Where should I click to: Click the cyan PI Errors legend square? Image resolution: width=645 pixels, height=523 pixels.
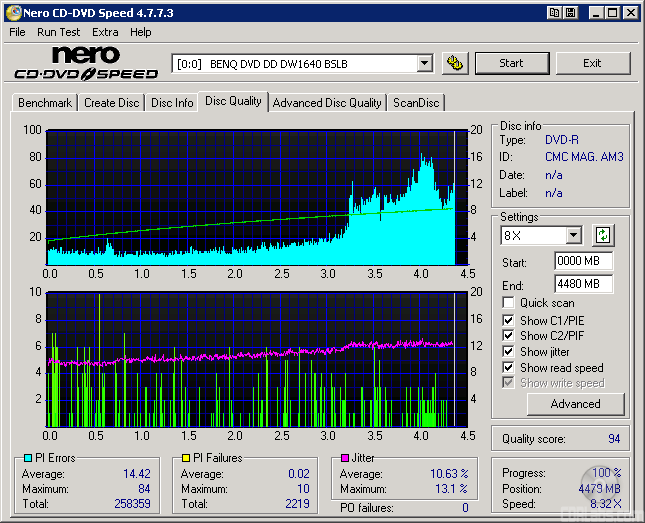[27, 458]
